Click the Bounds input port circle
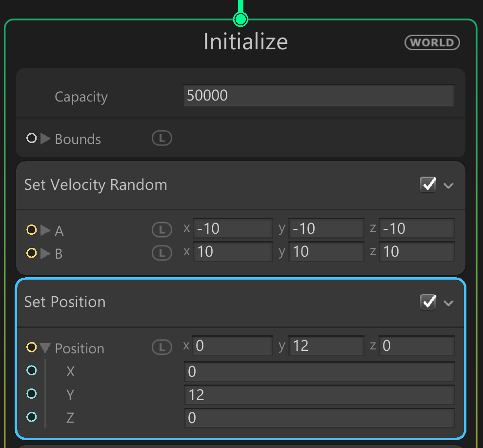 coord(32,139)
